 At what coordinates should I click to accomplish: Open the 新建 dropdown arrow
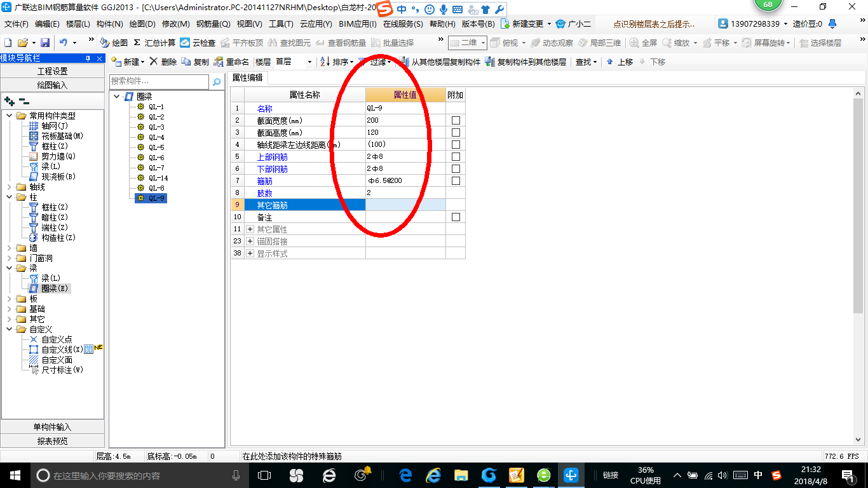(x=143, y=62)
